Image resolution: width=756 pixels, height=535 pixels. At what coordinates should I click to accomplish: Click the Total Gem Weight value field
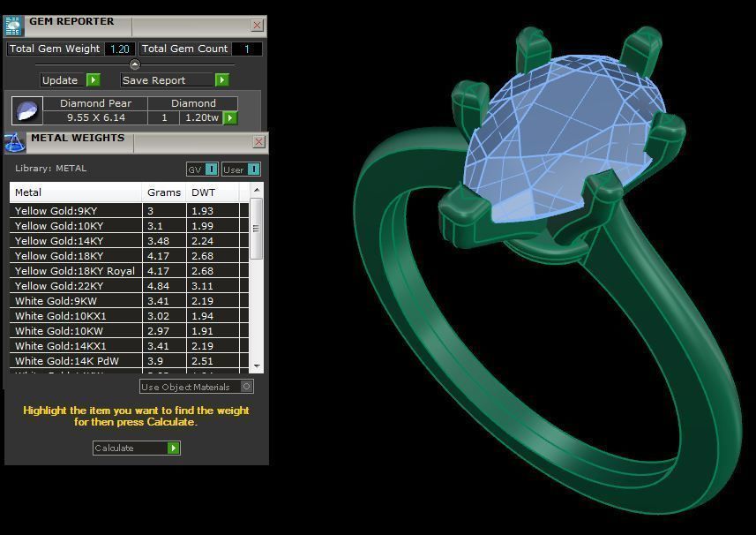pos(120,49)
